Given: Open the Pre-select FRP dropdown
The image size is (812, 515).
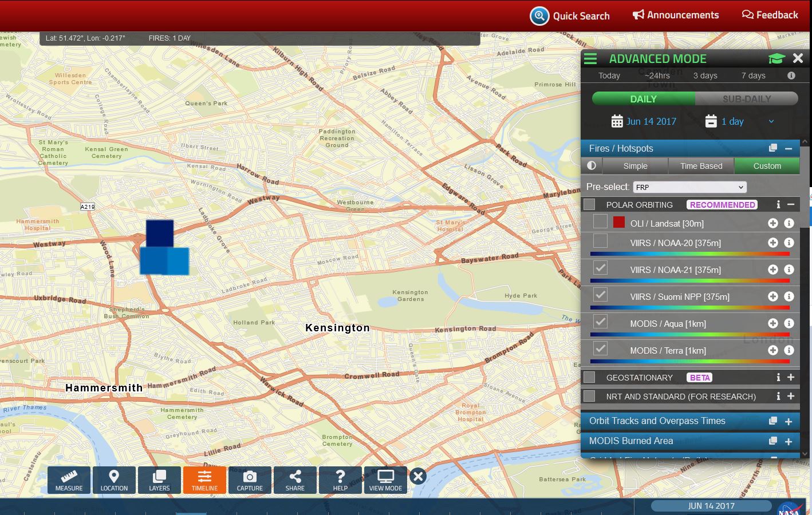Looking at the screenshot, I should click(x=690, y=187).
